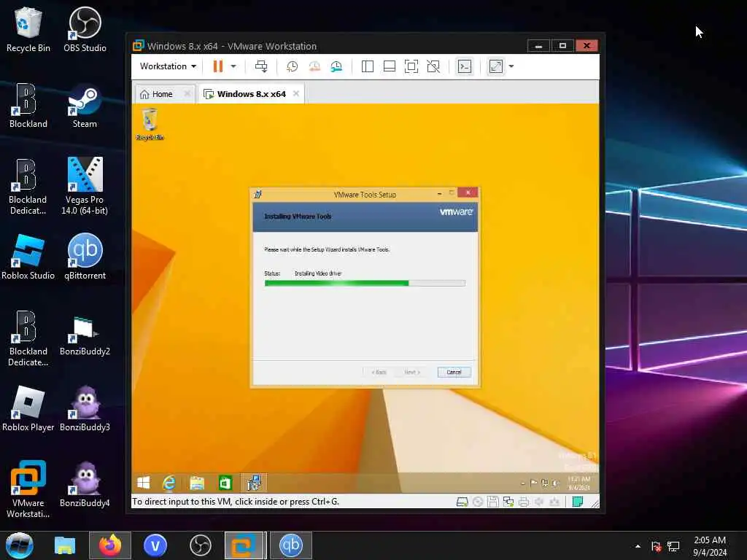Click the Next button in setup wizard
The width and height of the screenshot is (747, 560).
pyautogui.click(x=412, y=372)
